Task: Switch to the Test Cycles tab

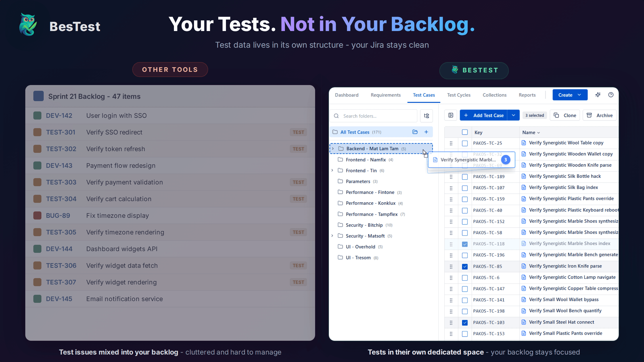Action: tap(459, 95)
